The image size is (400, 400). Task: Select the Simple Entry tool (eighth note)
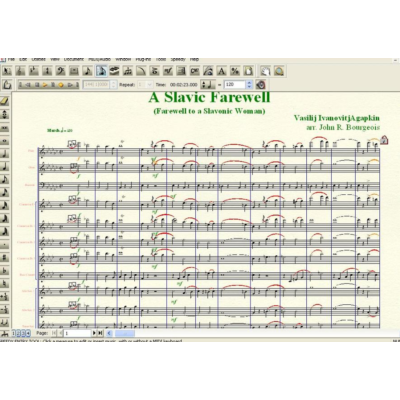tap(87, 71)
